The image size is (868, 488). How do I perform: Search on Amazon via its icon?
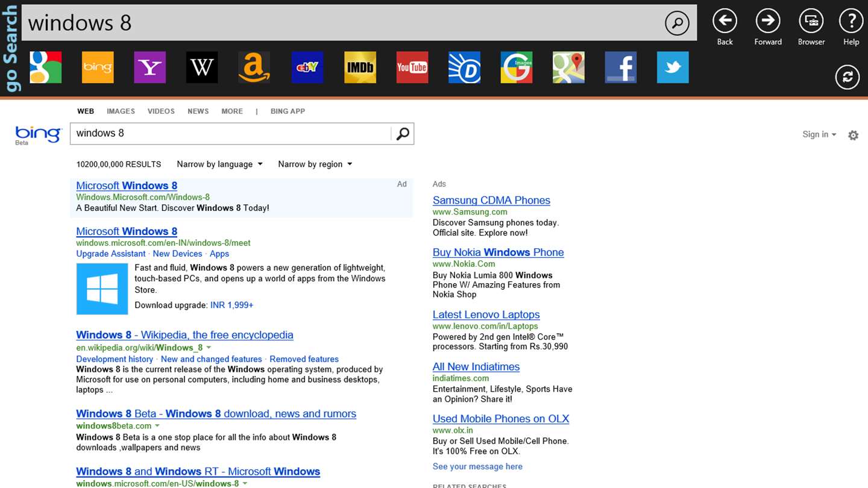(x=254, y=67)
